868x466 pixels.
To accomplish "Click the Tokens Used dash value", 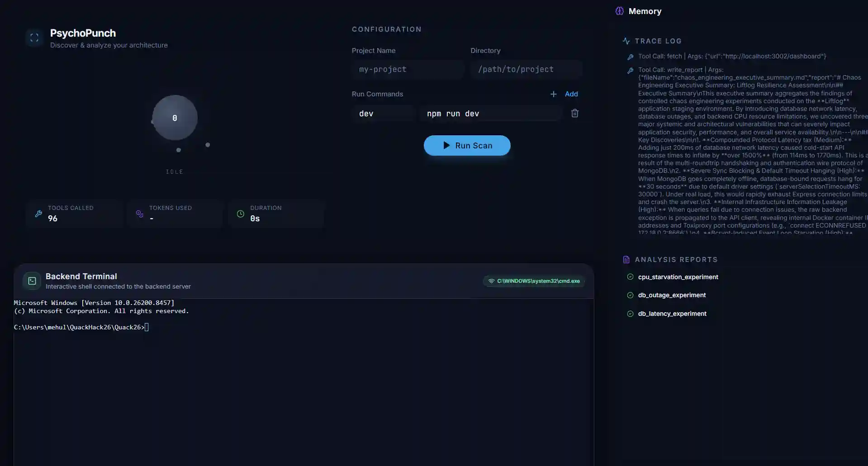I will point(151,219).
